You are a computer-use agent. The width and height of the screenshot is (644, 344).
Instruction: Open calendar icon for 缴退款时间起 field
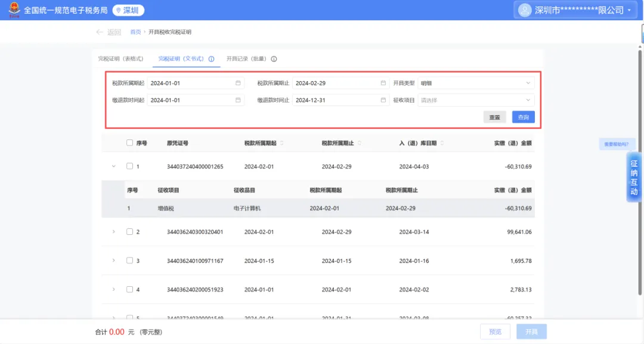point(238,100)
